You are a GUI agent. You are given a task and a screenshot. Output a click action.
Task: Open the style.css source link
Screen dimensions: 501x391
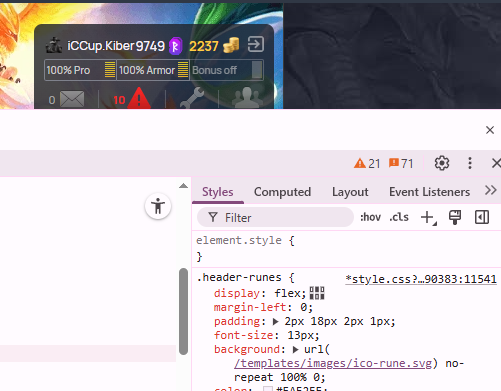click(x=421, y=279)
